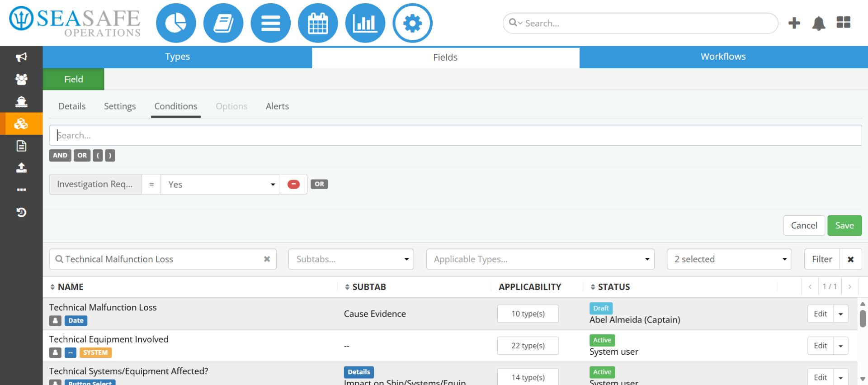
Task: Insert closing parenthesis
Action: (x=110, y=156)
